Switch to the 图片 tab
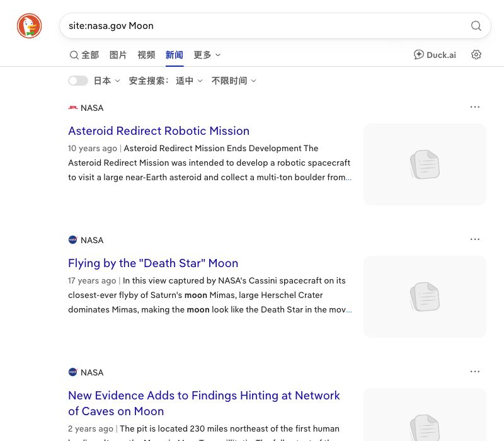The width and height of the screenshot is (504, 441). pos(118,55)
